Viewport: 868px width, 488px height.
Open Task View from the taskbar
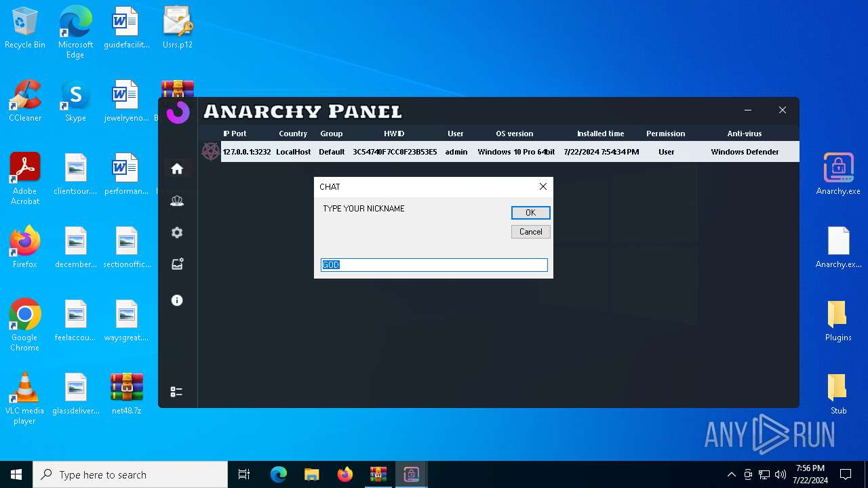click(244, 474)
